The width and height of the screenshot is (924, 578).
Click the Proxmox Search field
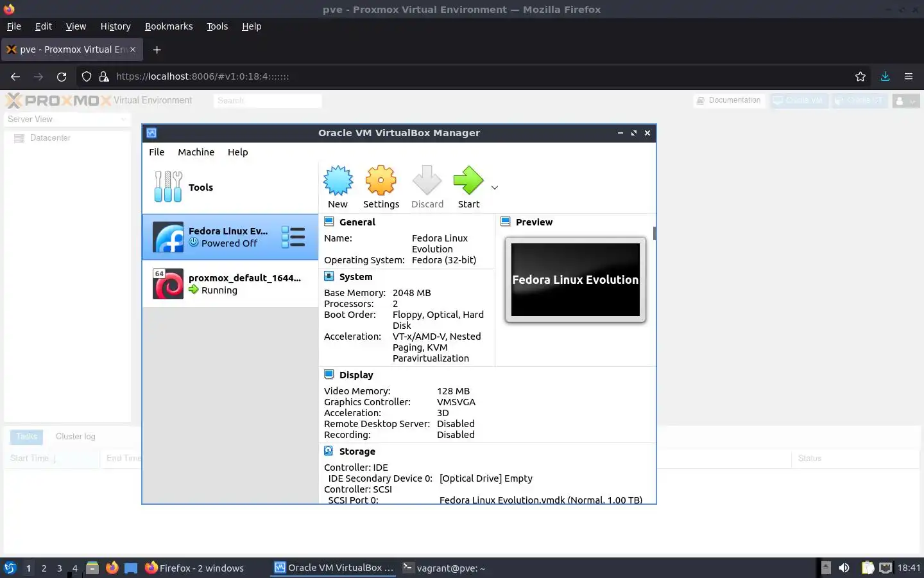tap(268, 100)
